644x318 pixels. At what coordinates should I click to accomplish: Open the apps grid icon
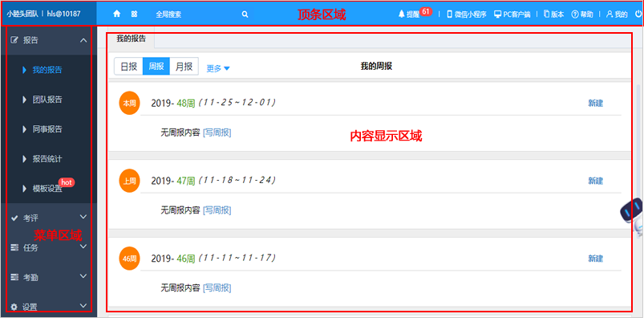pyautogui.click(x=134, y=14)
